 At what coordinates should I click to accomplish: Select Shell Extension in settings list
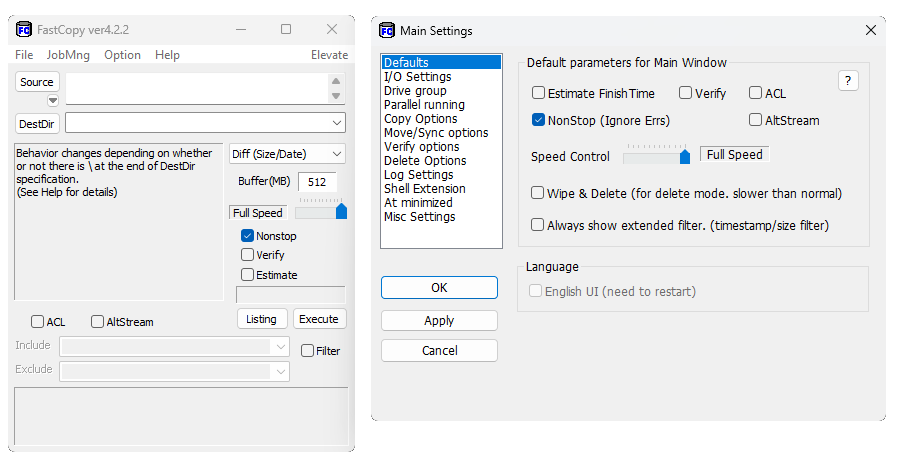point(441,188)
